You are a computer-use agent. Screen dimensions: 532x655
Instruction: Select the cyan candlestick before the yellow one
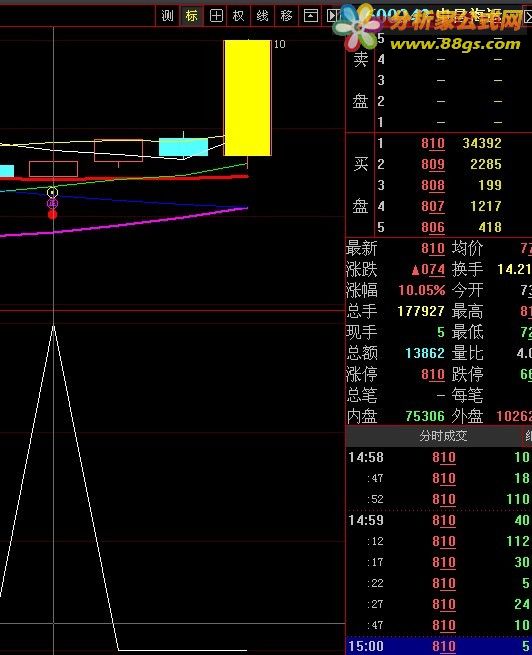pyautogui.click(x=183, y=147)
